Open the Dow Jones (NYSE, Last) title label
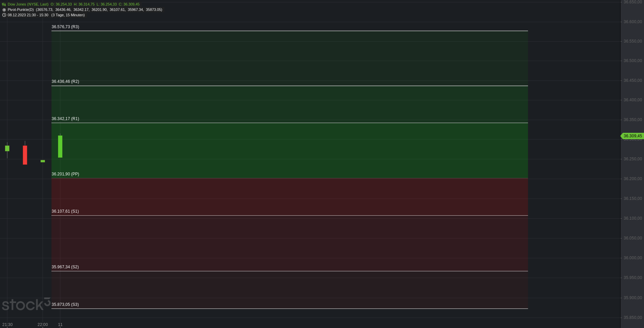The image size is (644, 328). pos(28,4)
